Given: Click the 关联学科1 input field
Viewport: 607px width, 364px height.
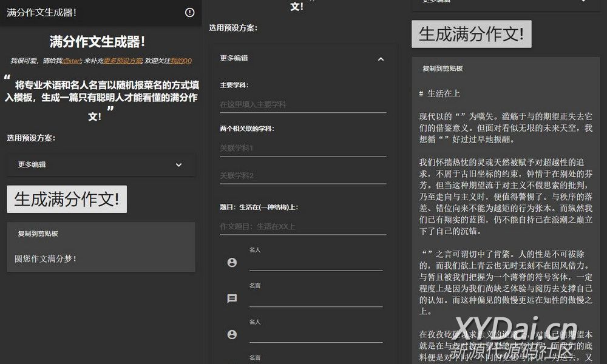Looking at the screenshot, I should (x=303, y=148).
